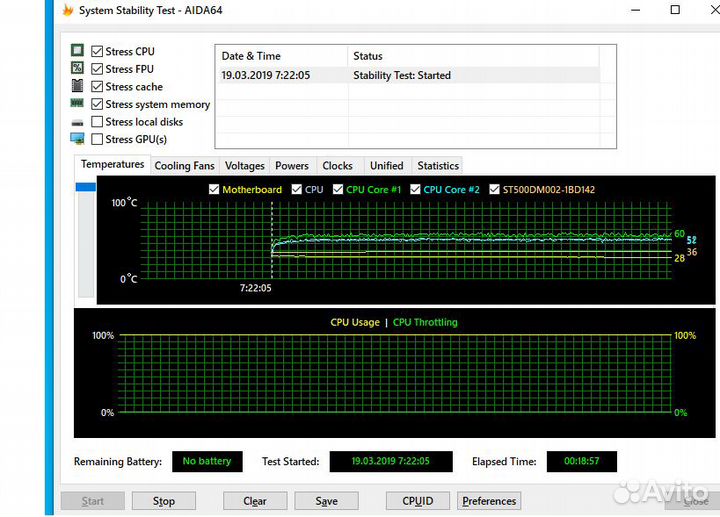Click the Status column header

pos(473,56)
